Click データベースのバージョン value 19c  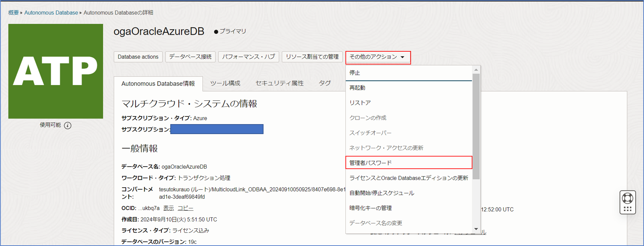[192, 242]
